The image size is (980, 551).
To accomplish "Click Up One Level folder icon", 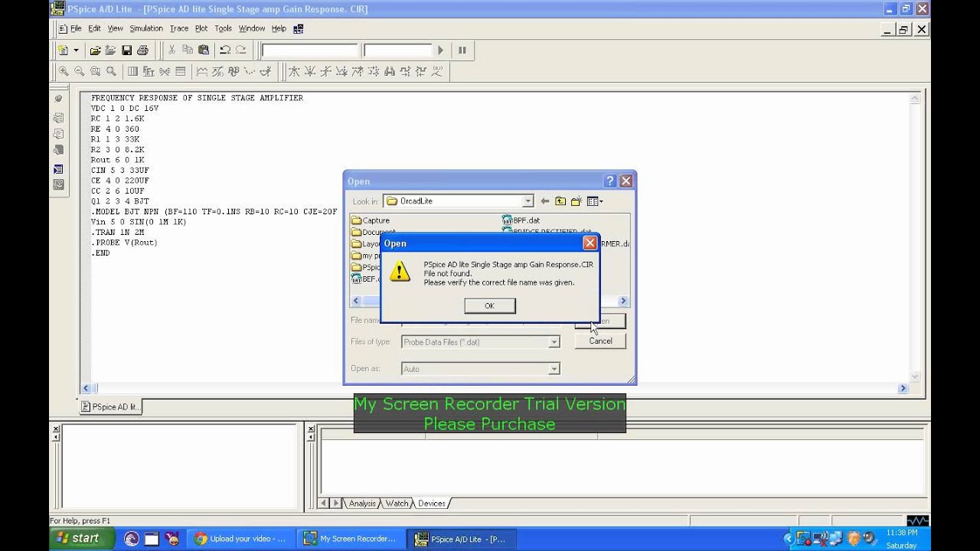I will click(x=561, y=201).
